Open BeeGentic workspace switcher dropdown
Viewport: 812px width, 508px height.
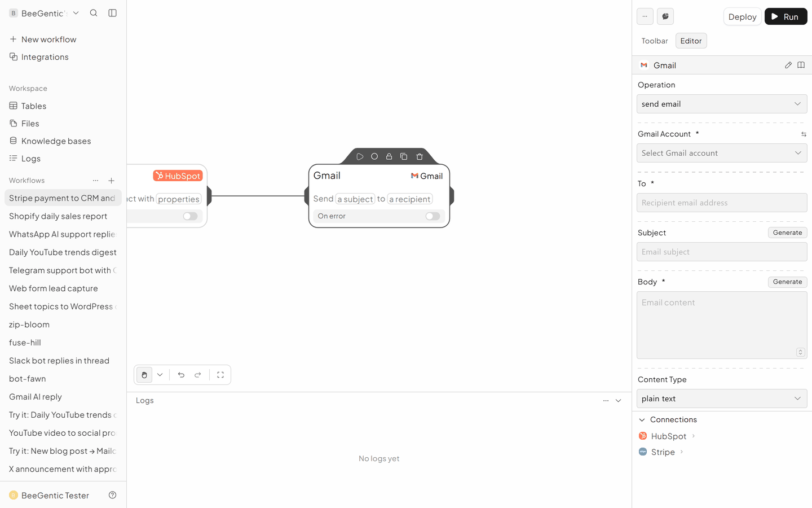(44, 13)
